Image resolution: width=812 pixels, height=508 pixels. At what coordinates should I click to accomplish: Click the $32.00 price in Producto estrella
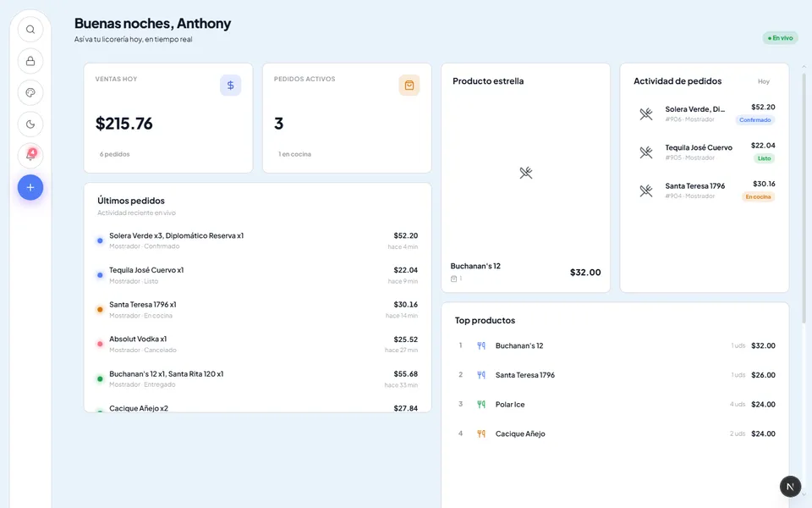pos(585,273)
